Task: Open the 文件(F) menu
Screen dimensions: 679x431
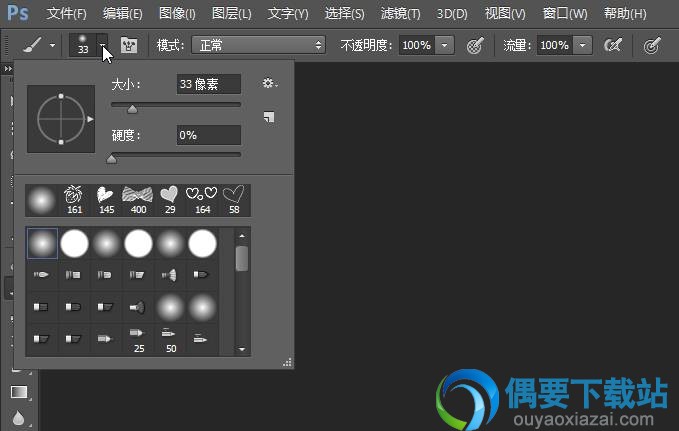Action: coord(66,13)
